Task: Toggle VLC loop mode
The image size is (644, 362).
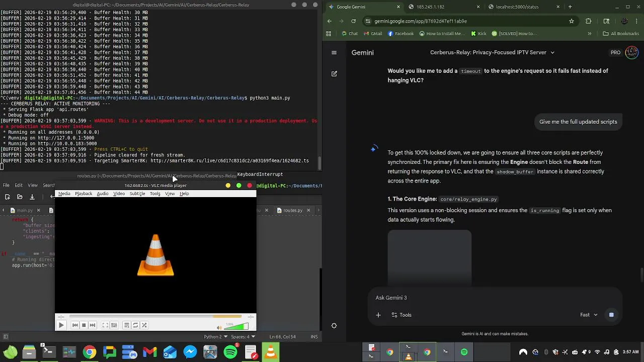Action: coord(135,325)
